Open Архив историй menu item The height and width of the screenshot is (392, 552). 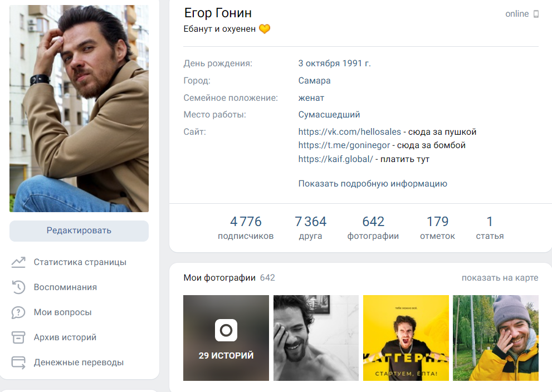(x=65, y=337)
